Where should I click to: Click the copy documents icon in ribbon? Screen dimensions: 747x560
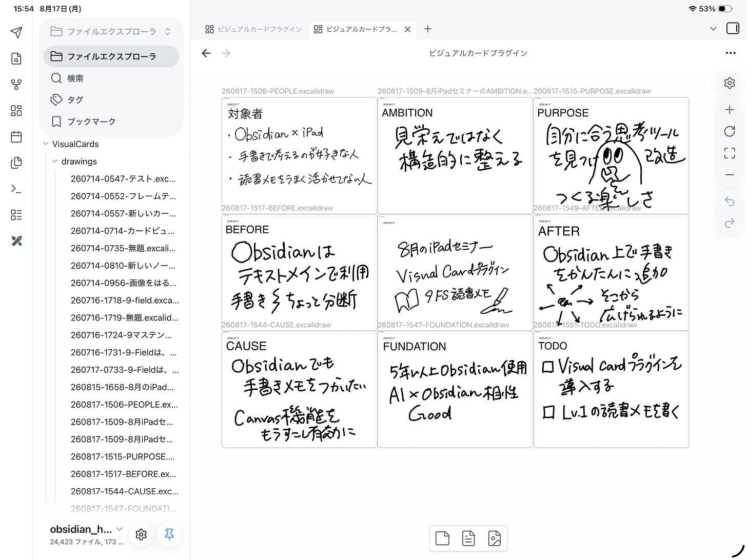(x=16, y=163)
